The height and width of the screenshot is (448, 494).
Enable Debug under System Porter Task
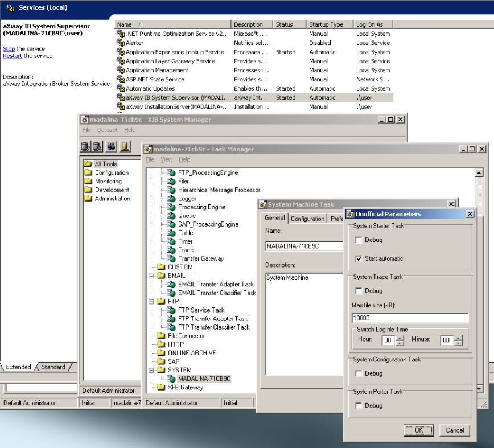tap(359, 406)
